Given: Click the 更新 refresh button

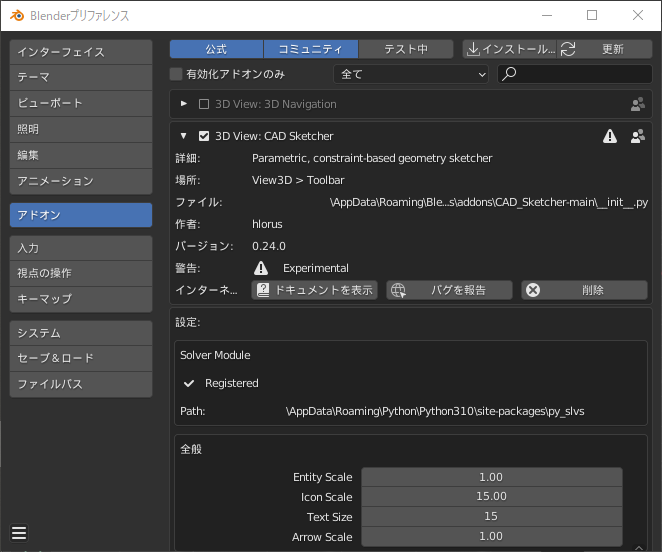Looking at the screenshot, I should click(605, 49).
